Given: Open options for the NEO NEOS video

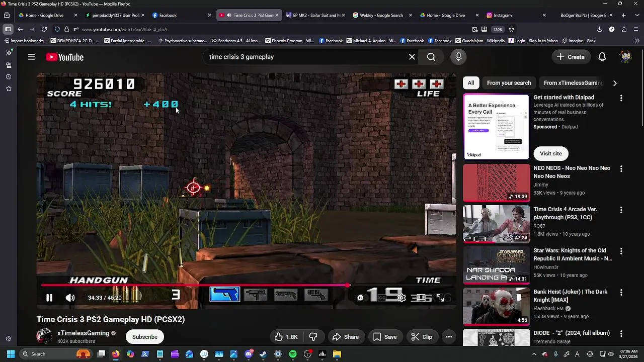Looking at the screenshot, I should (621, 168).
